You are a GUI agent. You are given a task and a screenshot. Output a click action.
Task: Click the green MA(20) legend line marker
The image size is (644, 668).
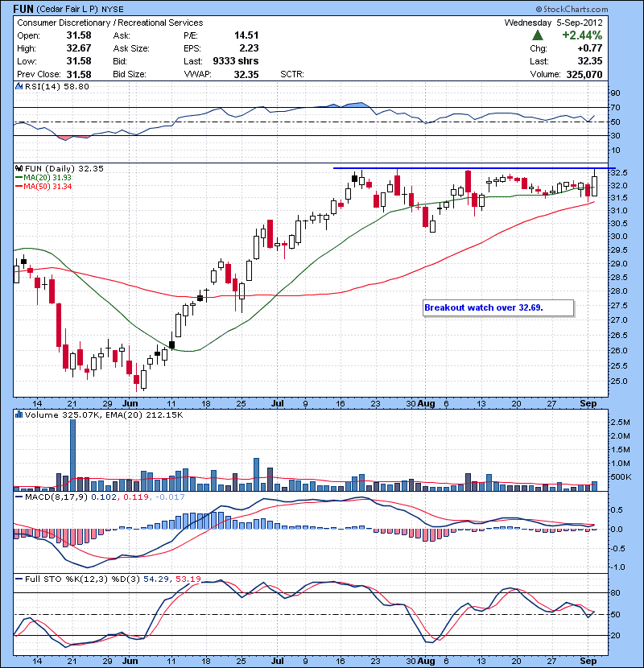click(19, 178)
